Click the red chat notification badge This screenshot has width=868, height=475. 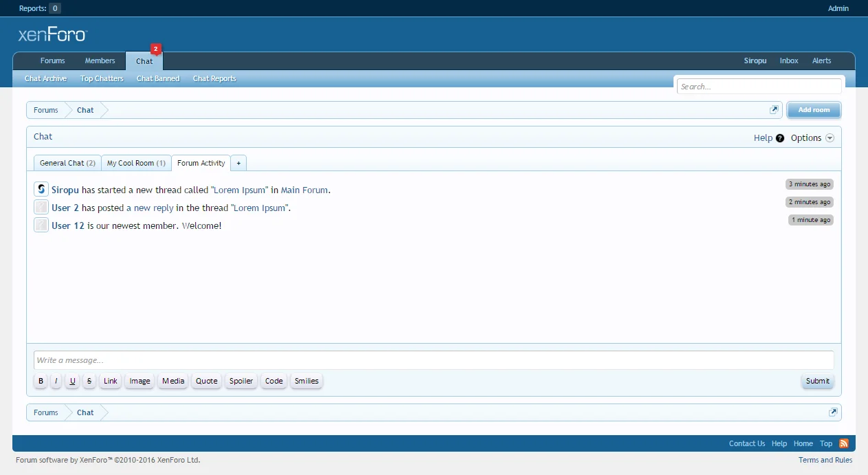(155, 49)
